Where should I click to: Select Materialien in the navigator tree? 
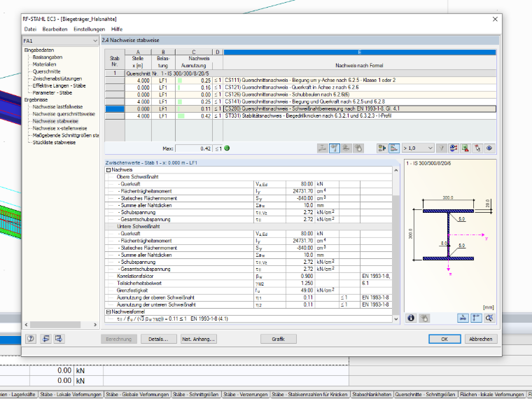[44, 64]
